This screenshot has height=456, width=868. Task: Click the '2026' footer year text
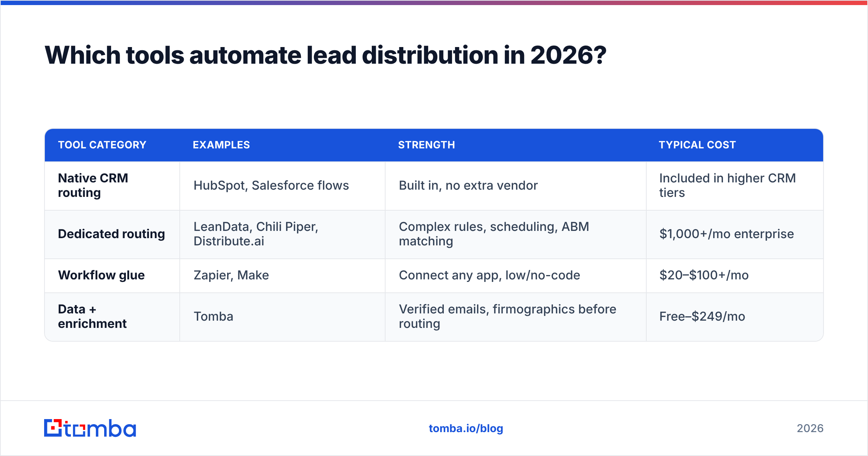pyautogui.click(x=810, y=428)
